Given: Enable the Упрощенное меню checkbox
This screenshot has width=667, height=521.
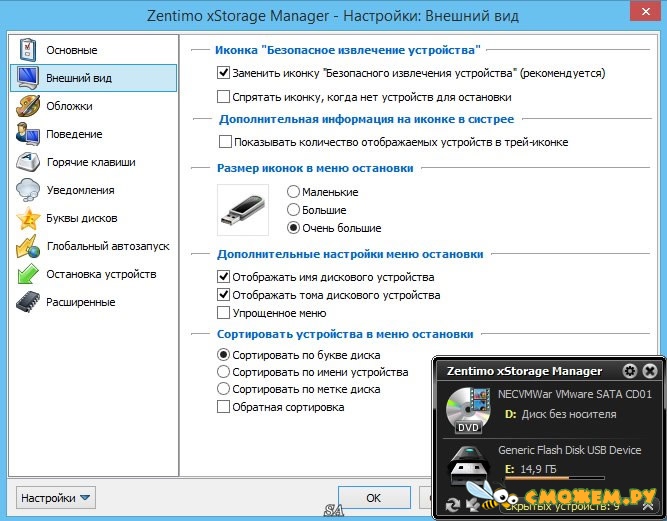Looking at the screenshot, I should pos(223,313).
